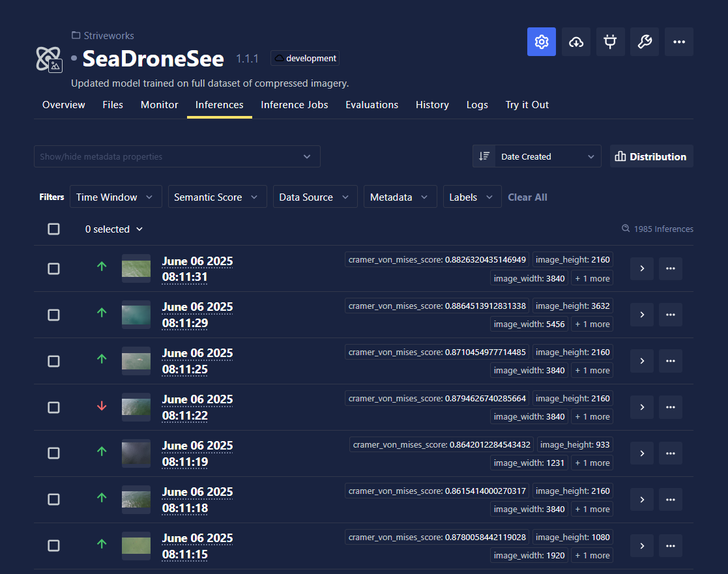Open details arrow for 08:11:25 inference
Screen dimensions: 728x574
pyautogui.click(x=641, y=360)
